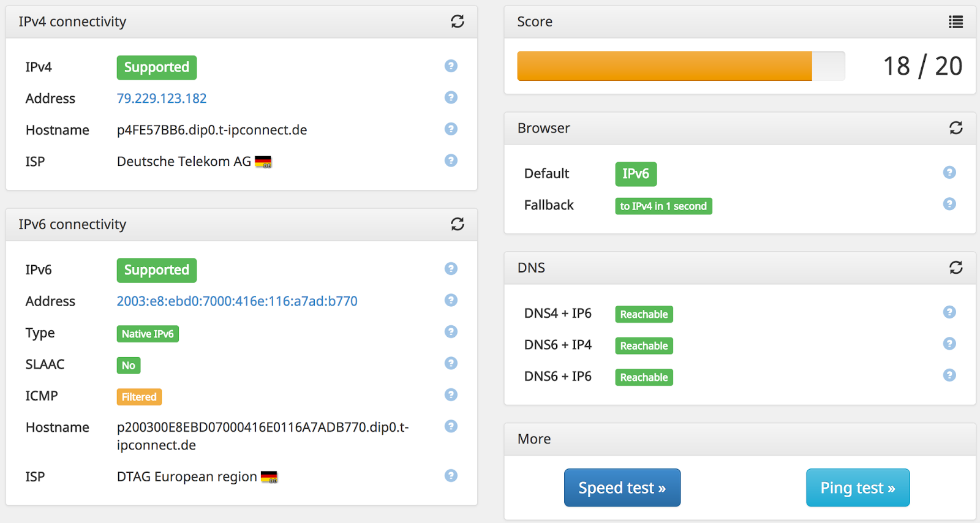
Task: Click the orange score progress bar
Action: click(665, 66)
